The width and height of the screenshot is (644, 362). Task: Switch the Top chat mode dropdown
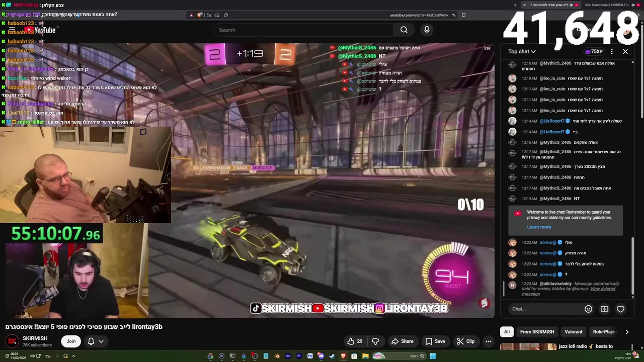(522, 51)
